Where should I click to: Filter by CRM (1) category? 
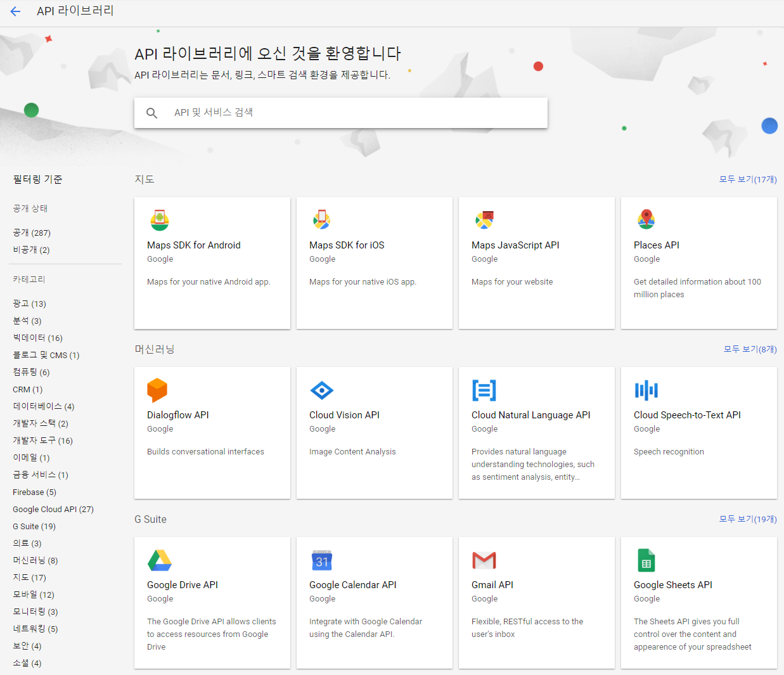(x=28, y=389)
